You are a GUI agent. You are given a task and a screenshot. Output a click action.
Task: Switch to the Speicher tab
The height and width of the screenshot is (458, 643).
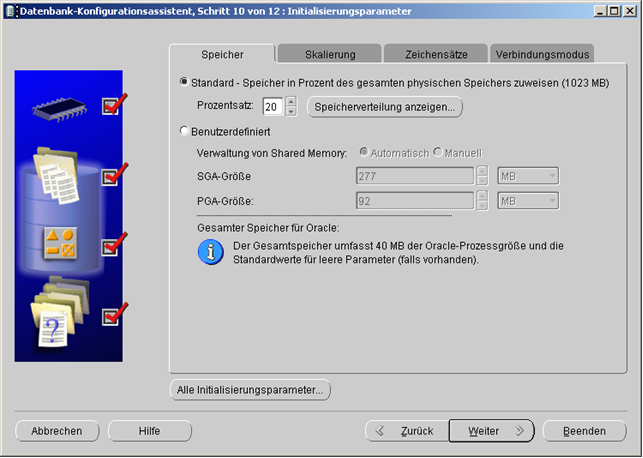[222, 54]
